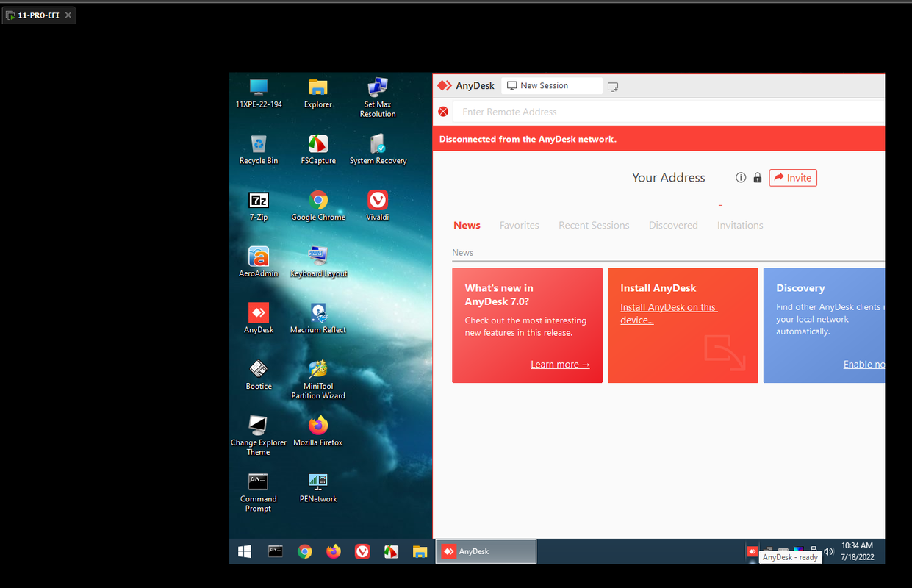Click the taskbar clock showing 10:34 AM

click(x=857, y=551)
